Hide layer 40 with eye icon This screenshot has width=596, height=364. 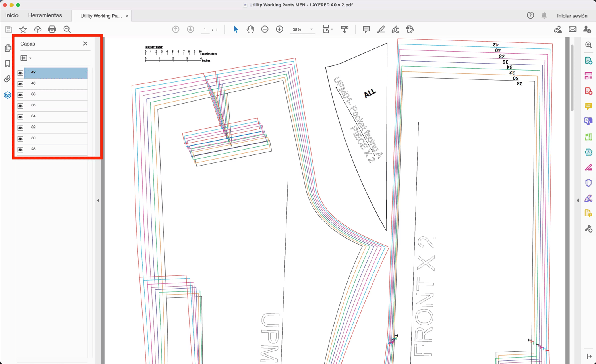tap(21, 84)
